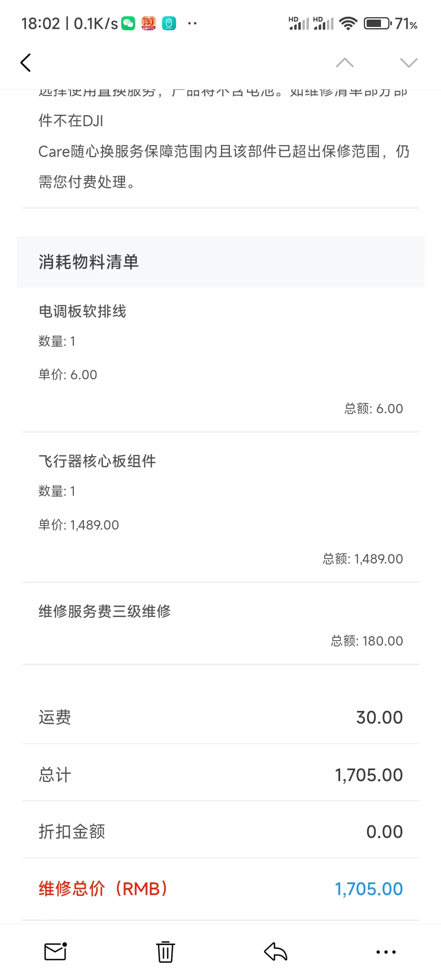Go to next email with down chevron

(409, 63)
